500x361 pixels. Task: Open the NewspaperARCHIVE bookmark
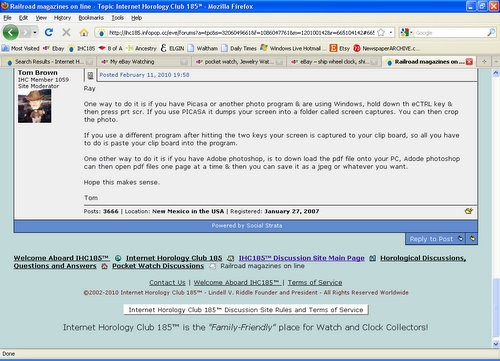pos(386,48)
